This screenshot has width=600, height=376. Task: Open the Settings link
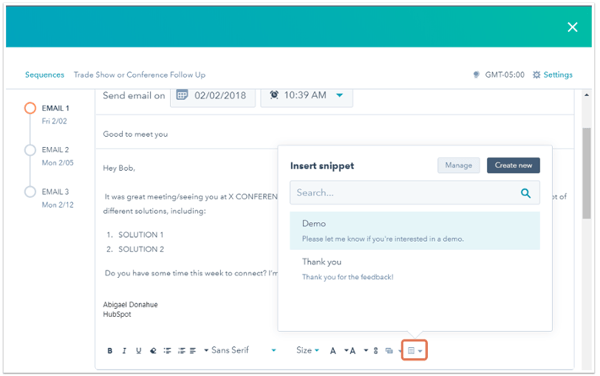tap(558, 75)
